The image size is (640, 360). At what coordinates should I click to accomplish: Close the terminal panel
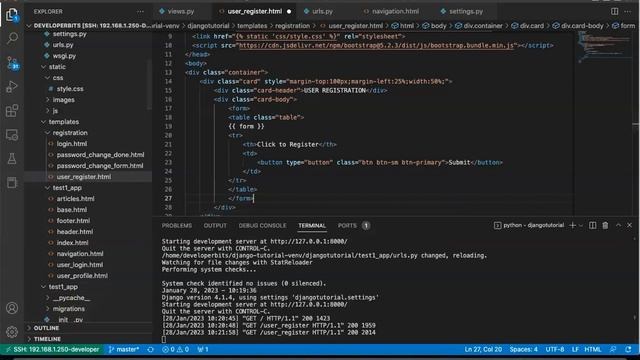629,225
